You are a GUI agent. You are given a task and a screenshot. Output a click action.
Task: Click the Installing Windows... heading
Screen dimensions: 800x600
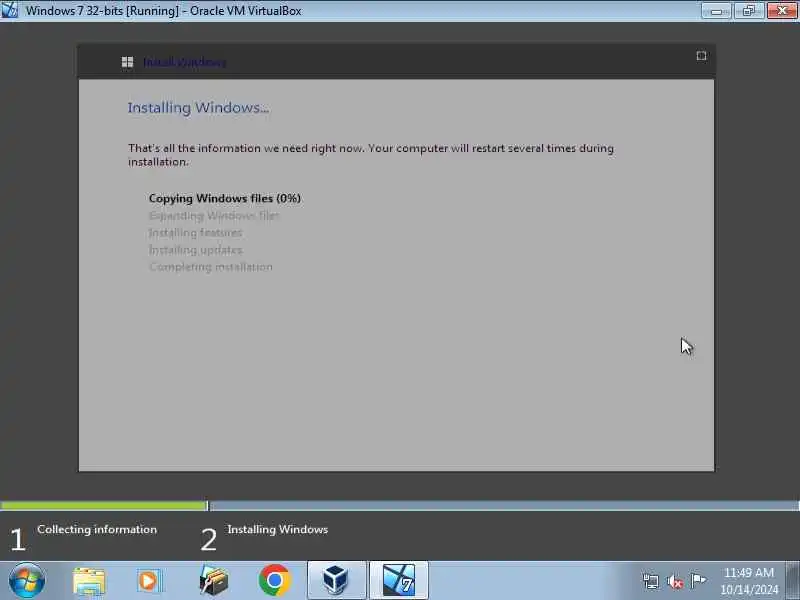point(198,108)
